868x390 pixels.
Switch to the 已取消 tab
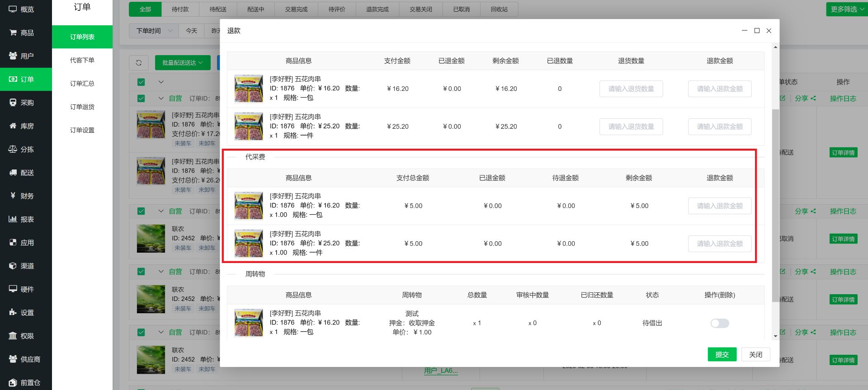coord(462,9)
